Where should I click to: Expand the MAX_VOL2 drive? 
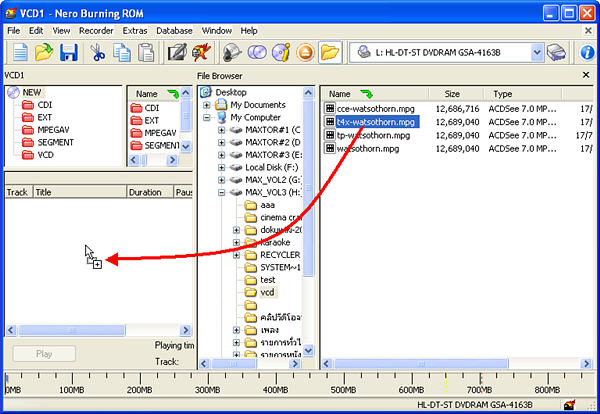click(x=221, y=180)
